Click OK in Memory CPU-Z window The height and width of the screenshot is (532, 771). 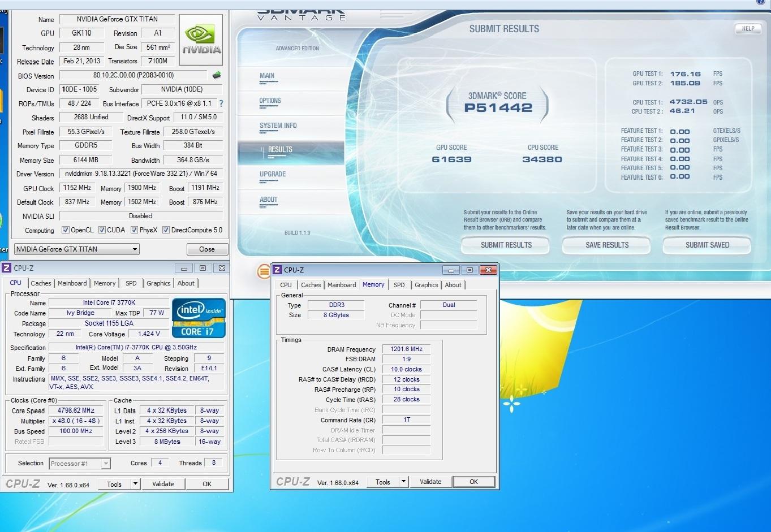pos(474,482)
